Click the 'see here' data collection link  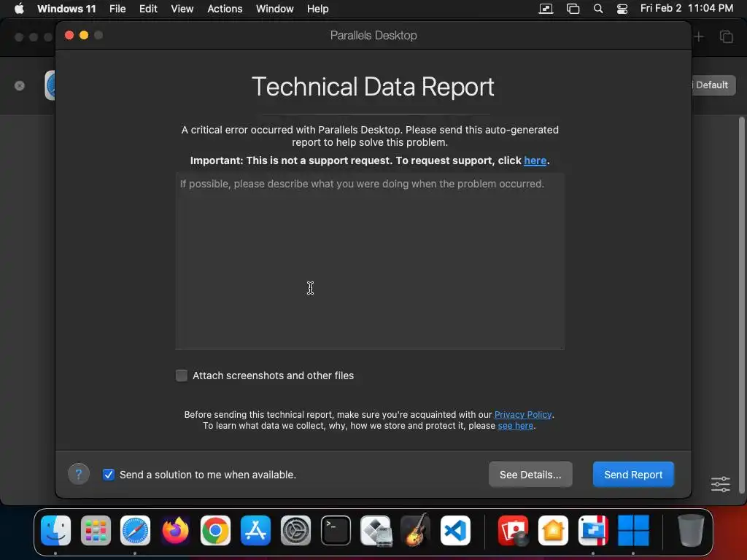516,426
